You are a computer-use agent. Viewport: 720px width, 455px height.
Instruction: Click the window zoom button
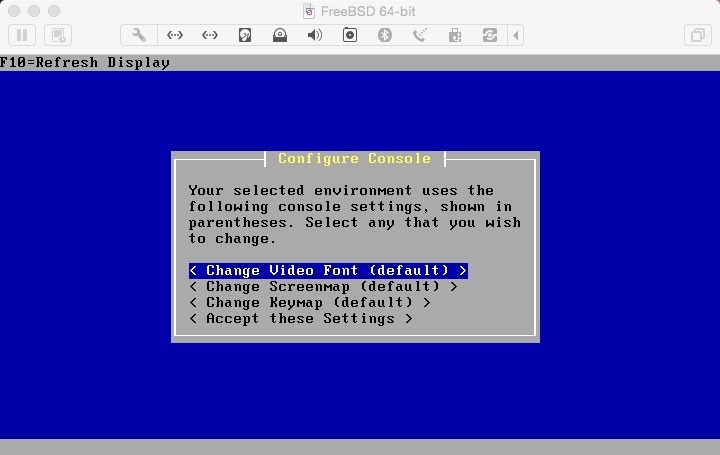click(54, 11)
